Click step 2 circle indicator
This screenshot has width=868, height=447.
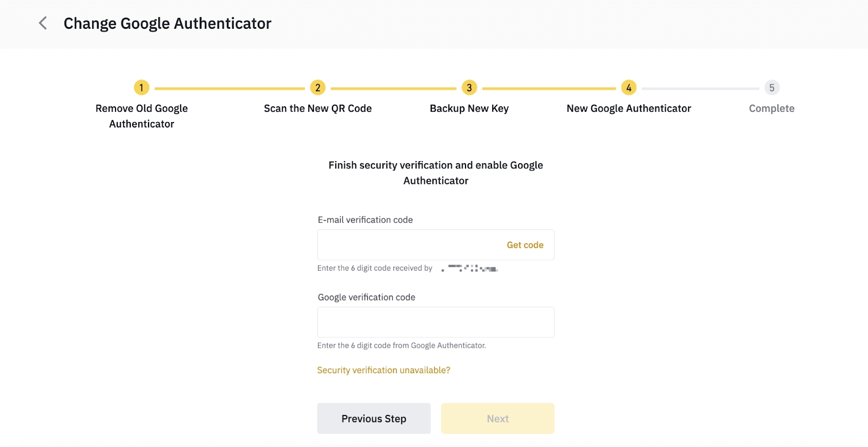point(318,88)
